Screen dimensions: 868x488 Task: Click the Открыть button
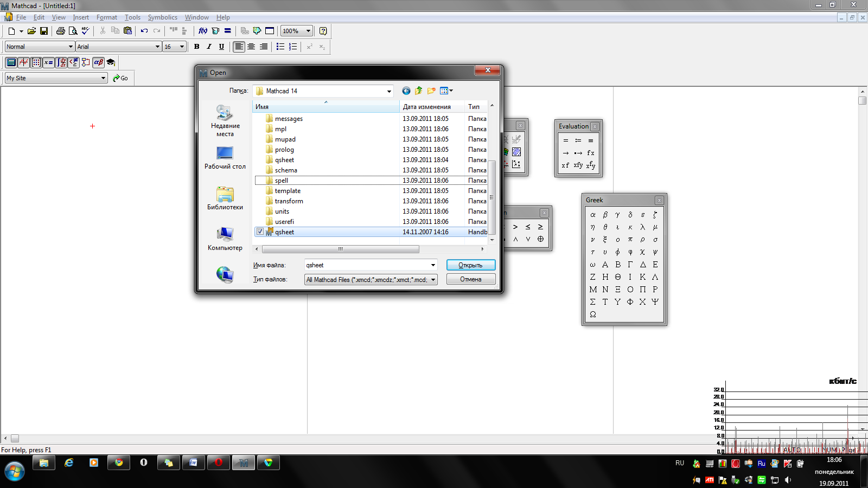tap(471, 265)
